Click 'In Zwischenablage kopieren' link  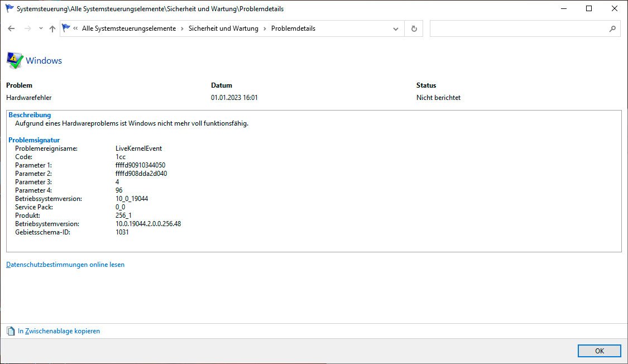pos(59,331)
